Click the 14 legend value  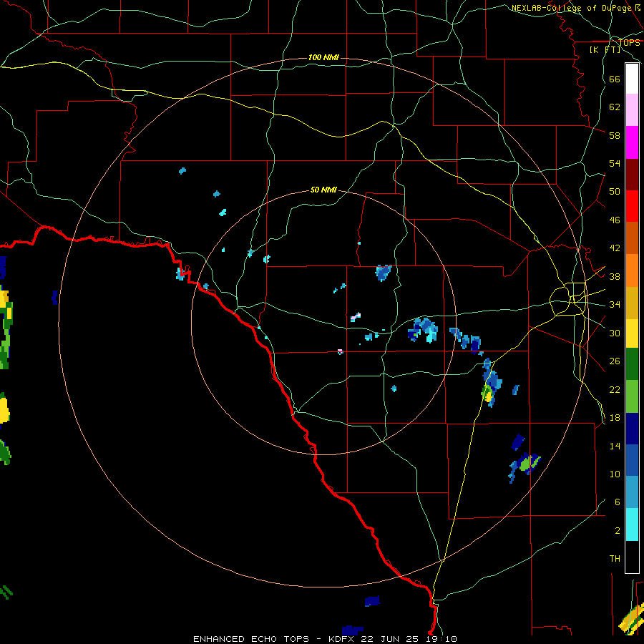click(615, 446)
